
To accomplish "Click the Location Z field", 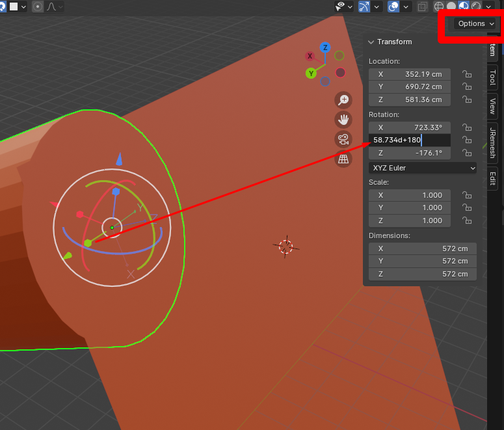I will click(410, 100).
